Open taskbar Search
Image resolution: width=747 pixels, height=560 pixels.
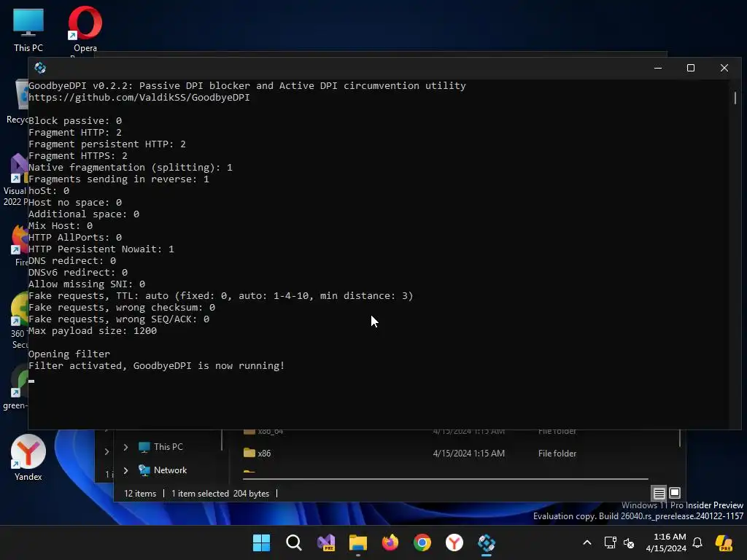293,542
